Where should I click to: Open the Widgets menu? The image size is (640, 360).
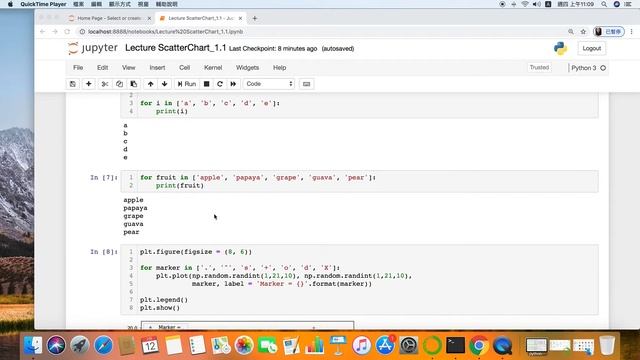(247, 68)
